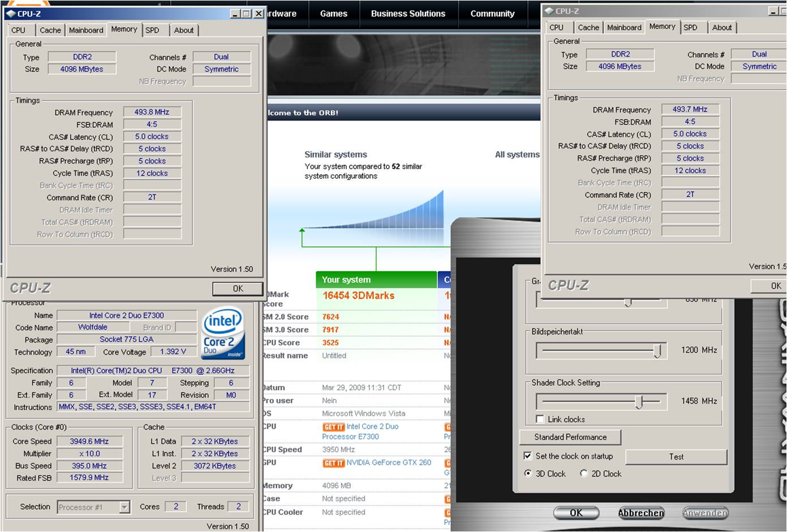The image size is (787, 532).
Task: Click CPU Score 3525 value
Action: click(330, 343)
